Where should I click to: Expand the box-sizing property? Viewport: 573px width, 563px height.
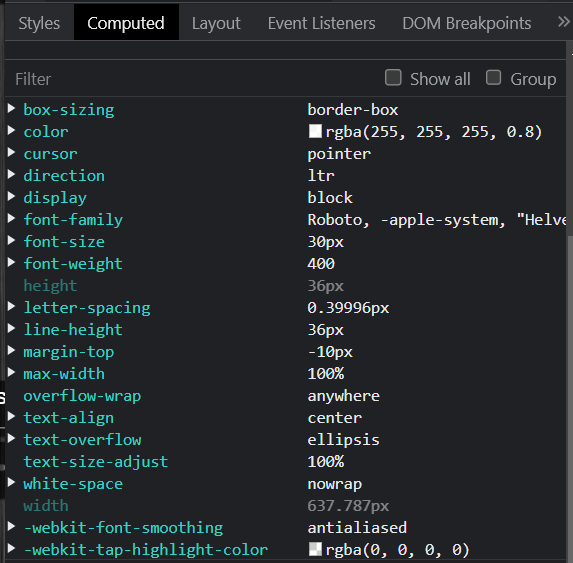[x=11, y=108]
